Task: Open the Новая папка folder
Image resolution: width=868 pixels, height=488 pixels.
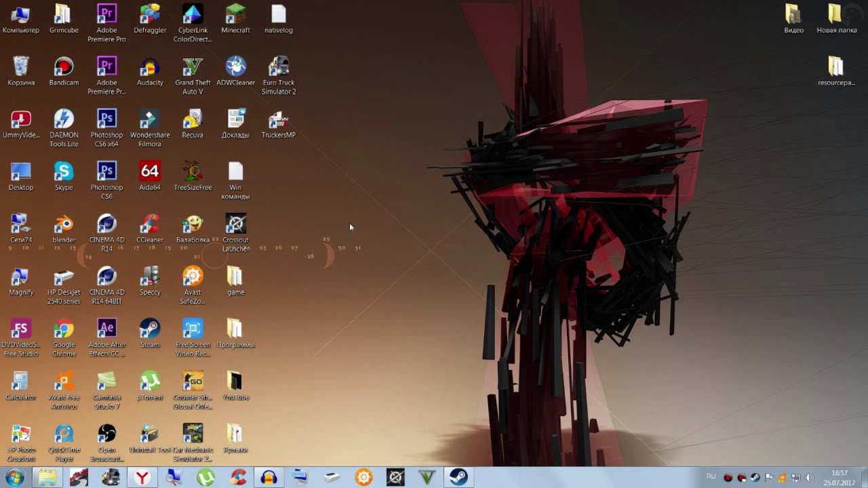Action: pyautogui.click(x=836, y=20)
